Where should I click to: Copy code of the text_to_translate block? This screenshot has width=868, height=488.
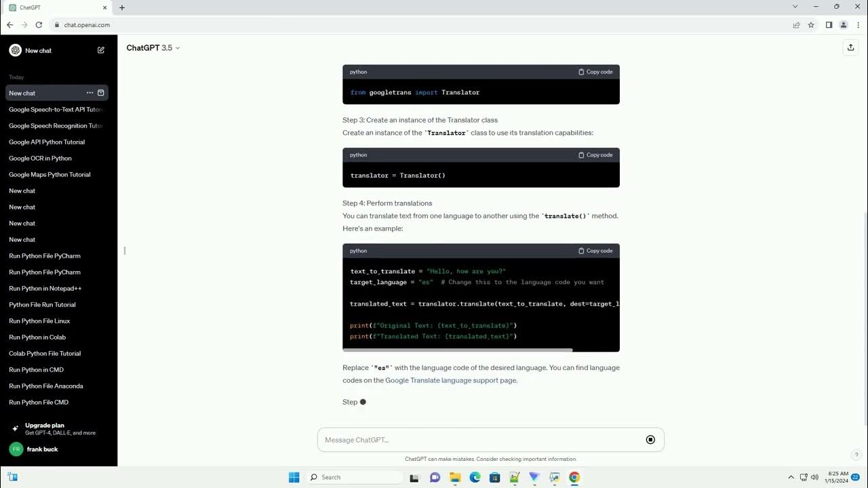595,251
